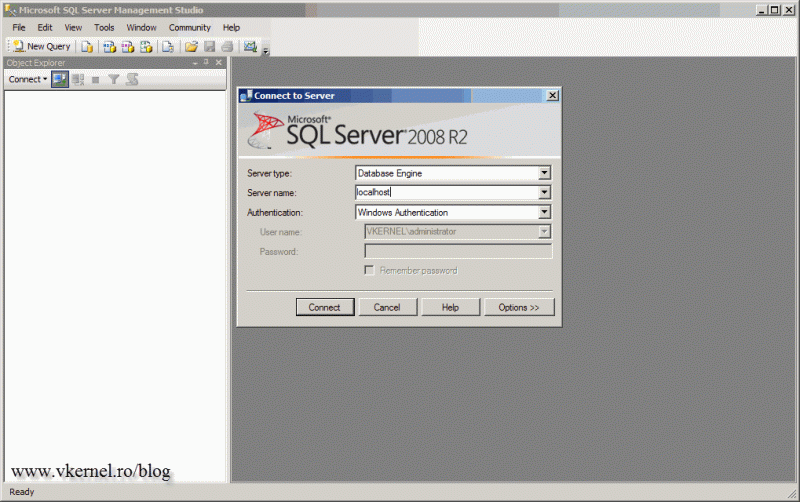Minimize the Management Studio window
The image size is (800, 502).
[761, 10]
